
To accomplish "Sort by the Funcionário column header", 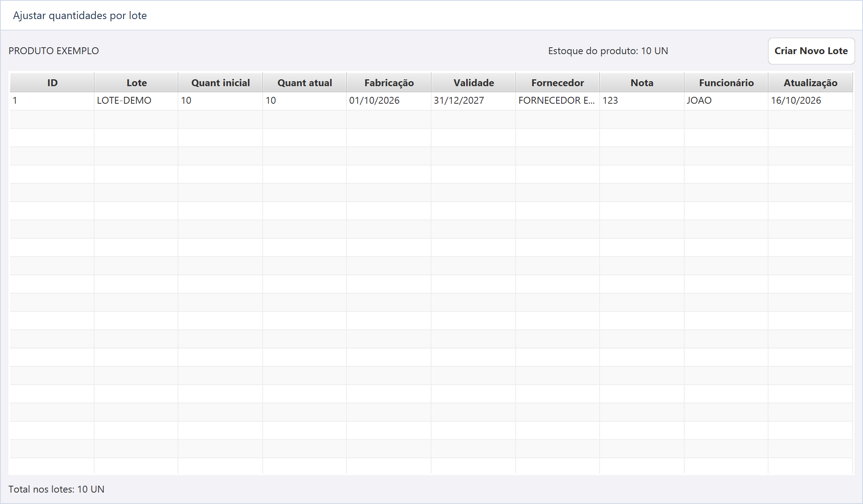I will pos(726,83).
